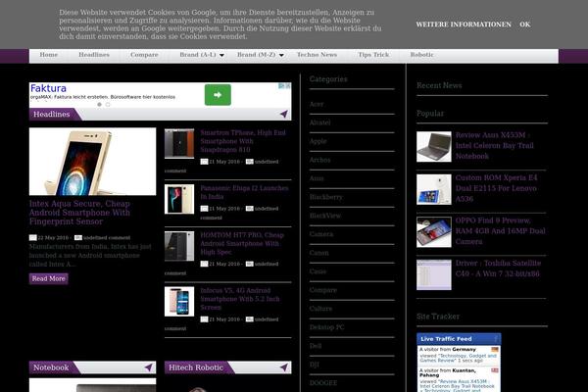Click the arrow icon in Headlines header
The height and width of the screenshot is (392, 588).
(x=284, y=114)
